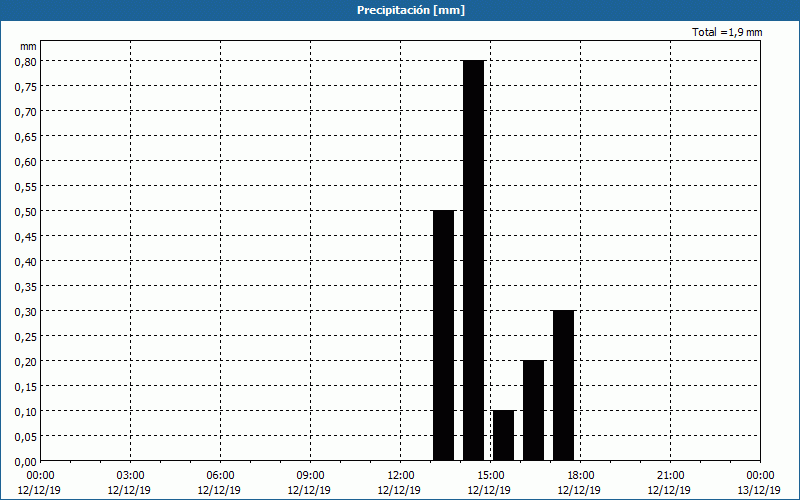Click the 0,75 y-axis value
Viewport: 800px width, 500px height.
click(x=26, y=87)
